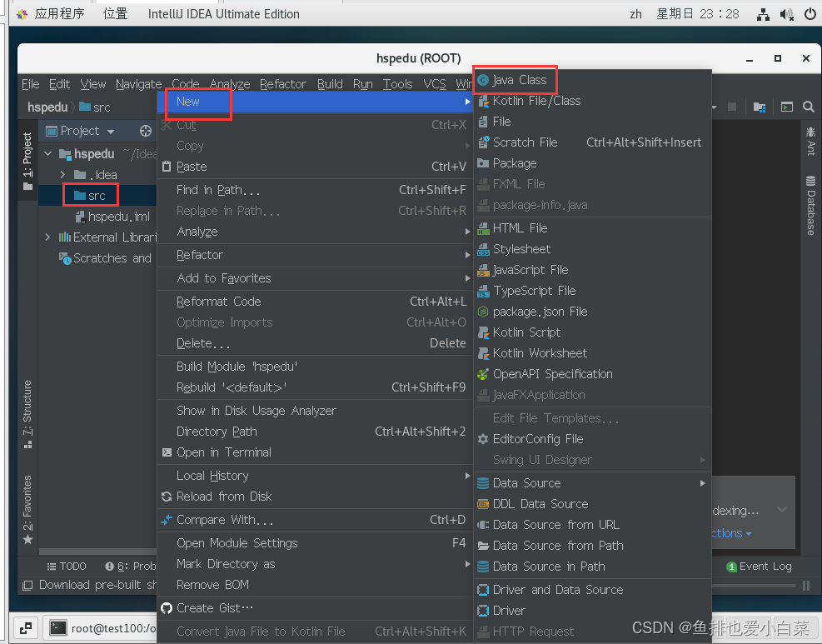Open the Ant side tab
Viewport: 822px width, 644px height.
(810, 141)
